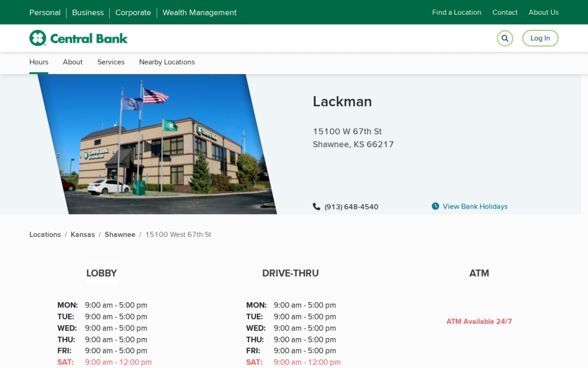The image size is (588, 368).
Task: Click the Lobby THU hours row
Action: (102, 340)
